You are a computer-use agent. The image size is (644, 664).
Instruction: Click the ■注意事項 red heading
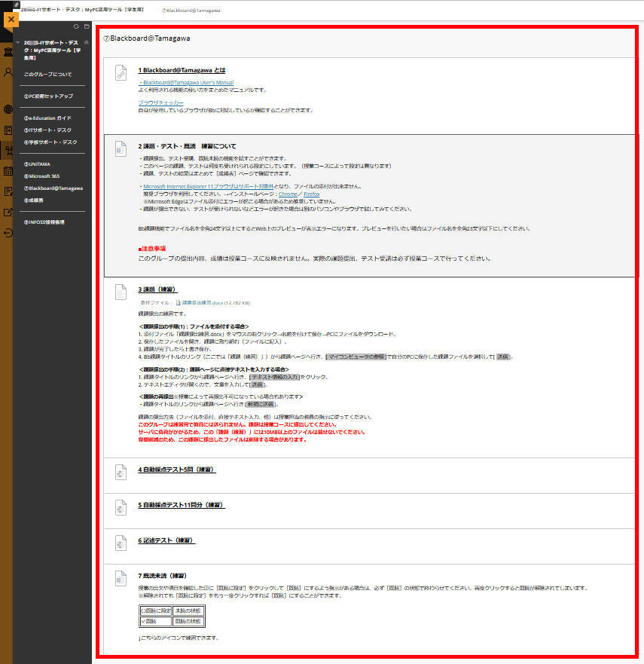152,249
